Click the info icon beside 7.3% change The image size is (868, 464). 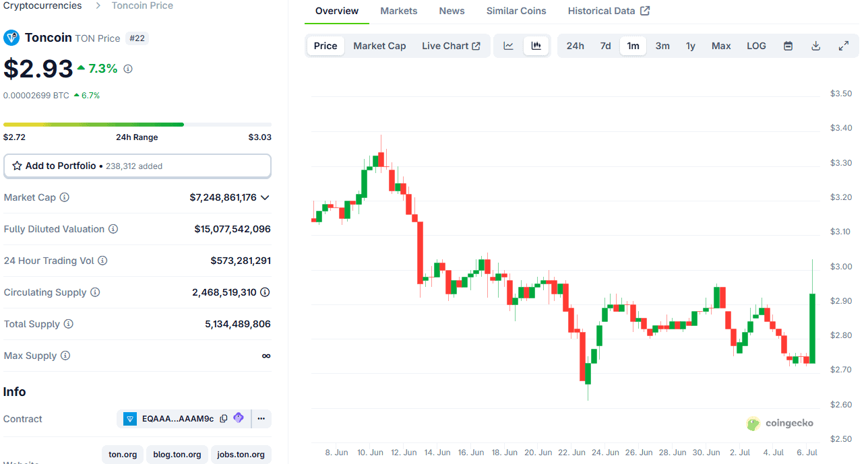click(x=128, y=69)
